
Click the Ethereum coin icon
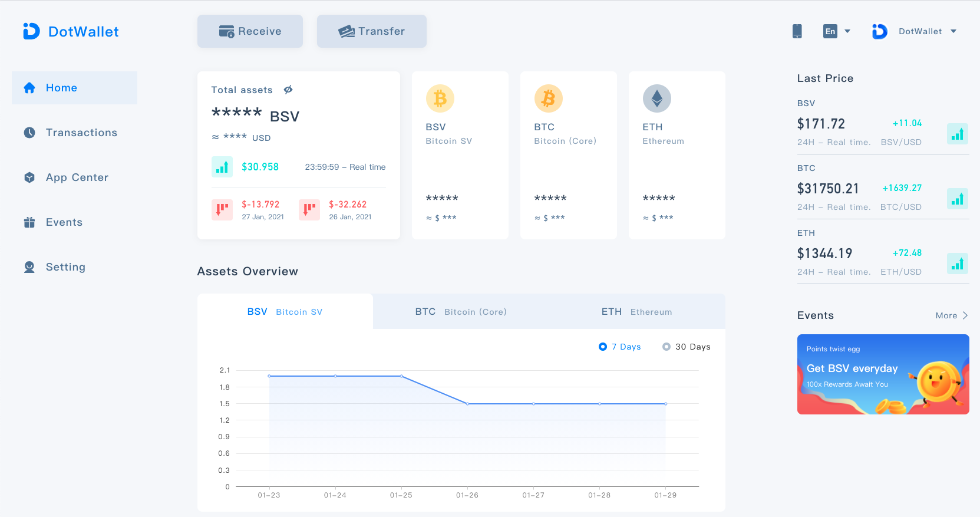click(x=656, y=98)
